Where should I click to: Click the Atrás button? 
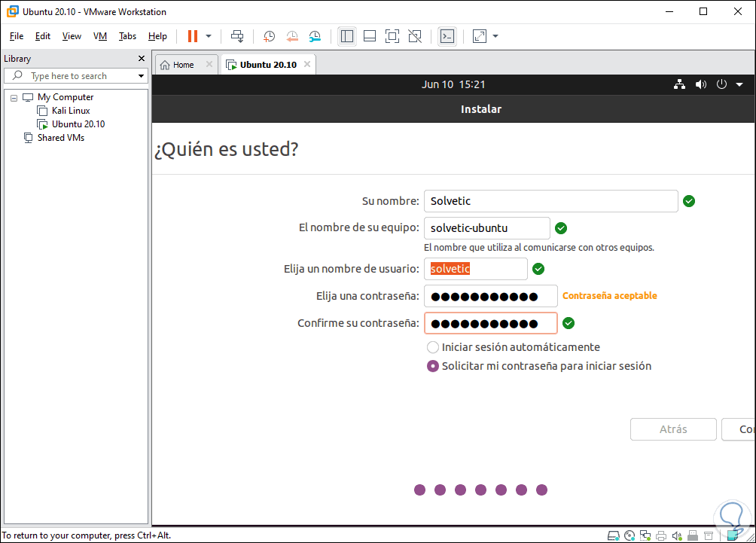tap(673, 429)
